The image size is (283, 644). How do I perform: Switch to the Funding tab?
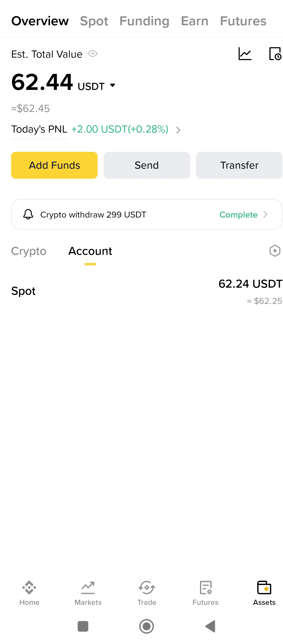144,21
